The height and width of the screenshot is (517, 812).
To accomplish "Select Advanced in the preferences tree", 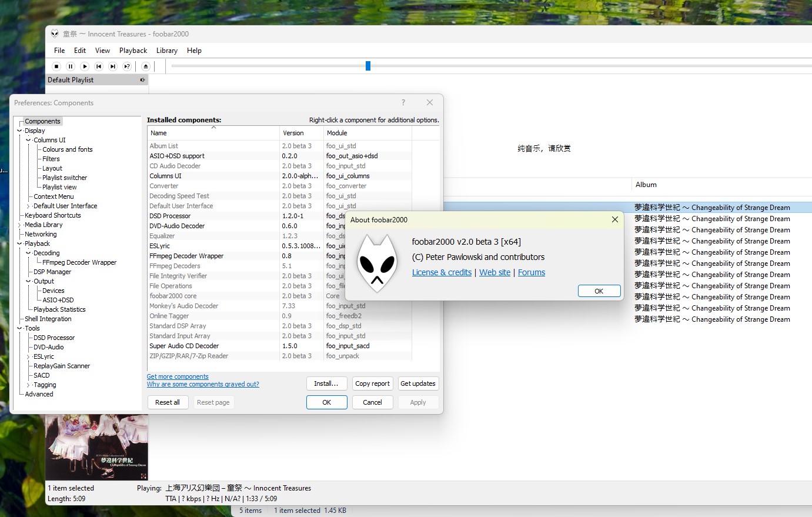I will [x=39, y=394].
